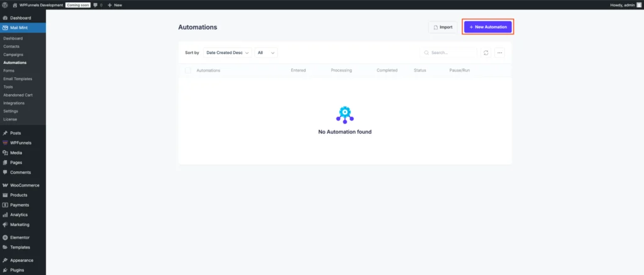Click the Appearance brush icon

pyautogui.click(x=5, y=261)
